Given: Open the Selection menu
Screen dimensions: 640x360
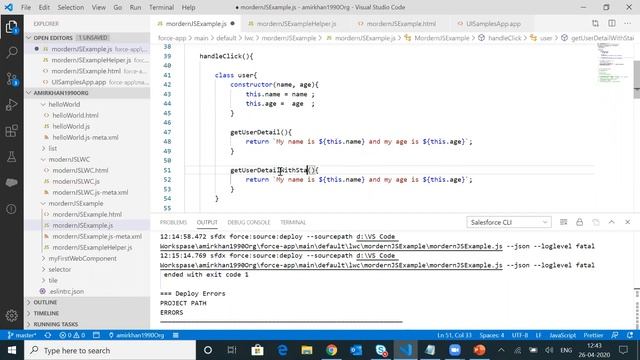Looking at the screenshot, I should 71,7.
